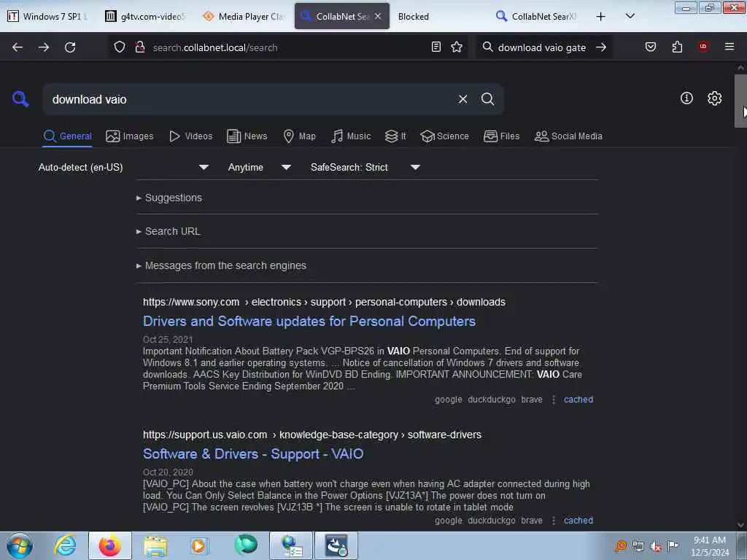This screenshot has width=747, height=560.
Task: Open the Action Center flag icon
Action: point(673,545)
